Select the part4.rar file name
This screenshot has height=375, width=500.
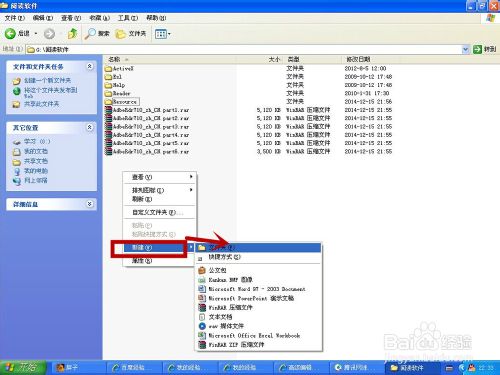pos(151,135)
